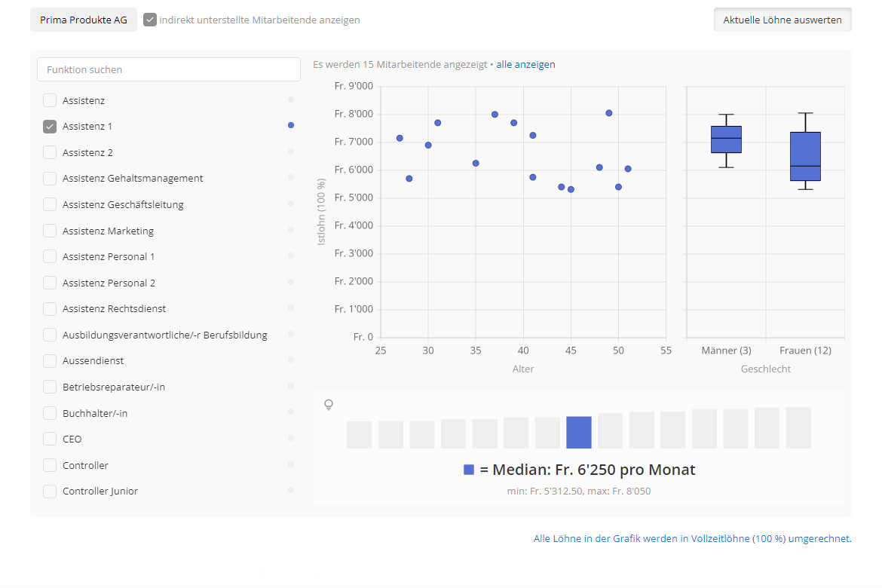
Task: Check the Buchhalter/-in function
Action: coord(50,413)
